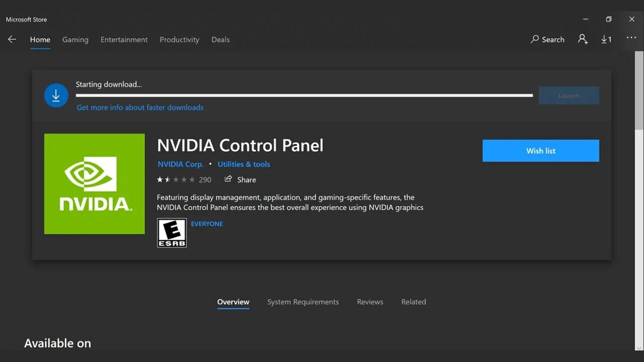Switch to System Requirements tab
This screenshot has height=362, width=644.
(303, 302)
